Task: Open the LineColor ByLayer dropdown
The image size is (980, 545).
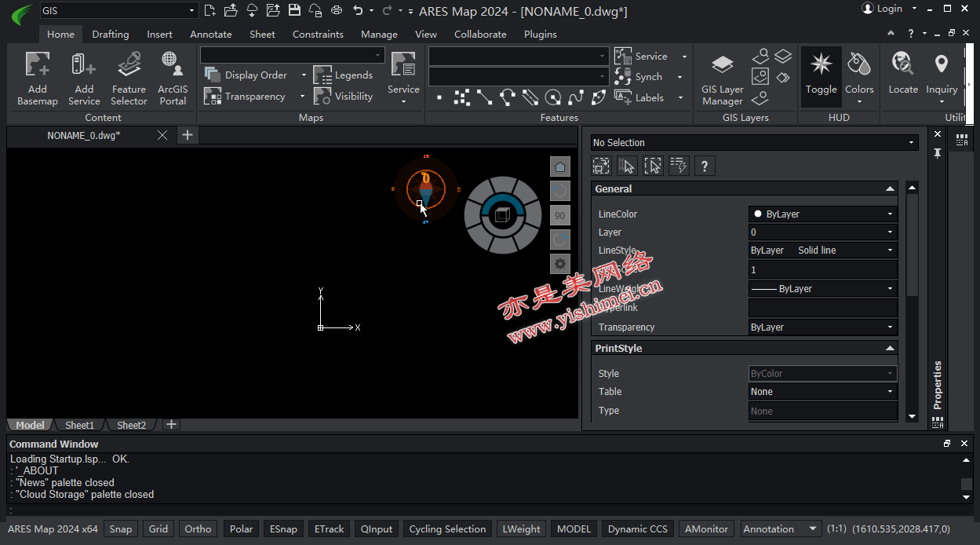Action: tap(823, 214)
